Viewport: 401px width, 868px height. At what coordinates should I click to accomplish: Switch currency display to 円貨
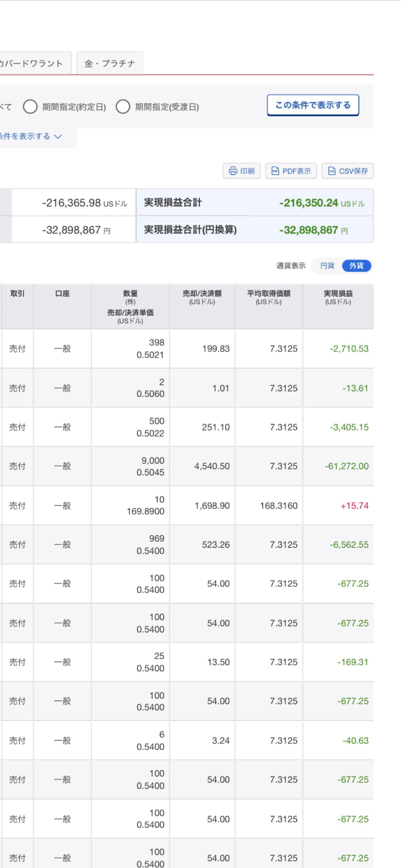(x=327, y=266)
